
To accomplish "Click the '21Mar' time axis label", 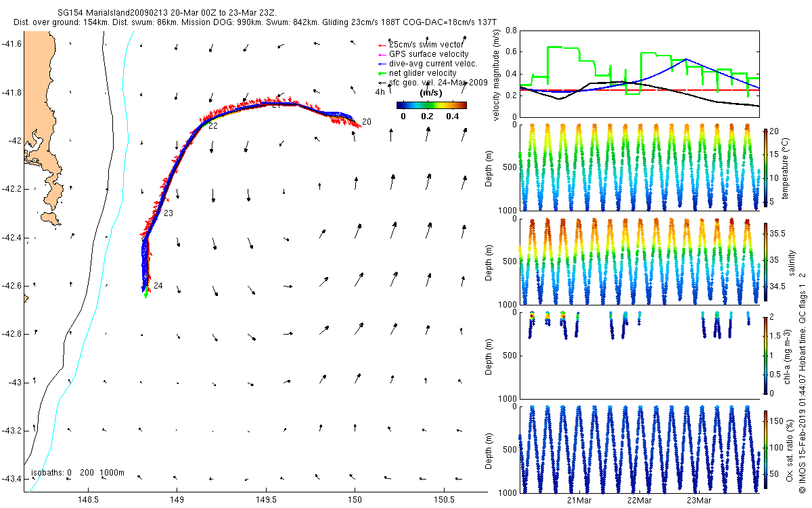I will click(x=580, y=501).
